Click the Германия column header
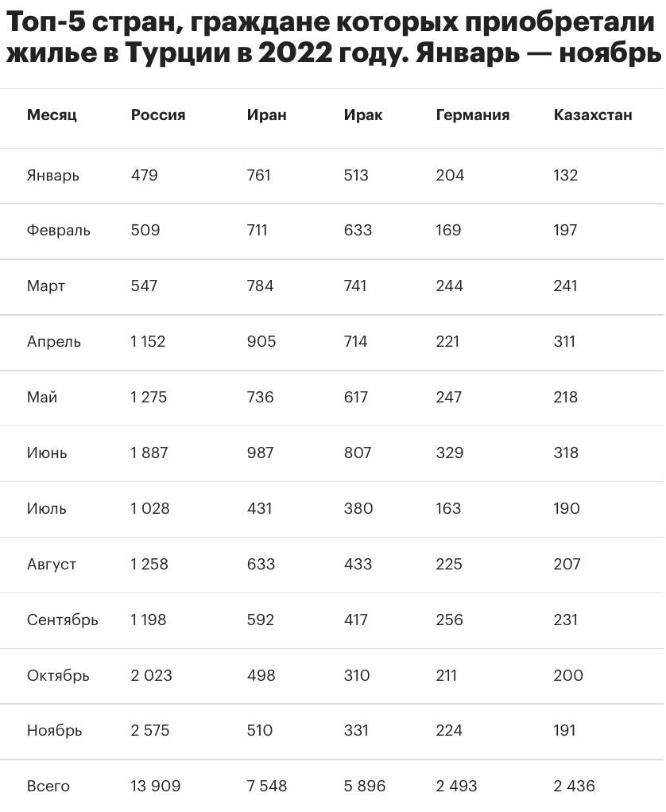 pos(473,115)
